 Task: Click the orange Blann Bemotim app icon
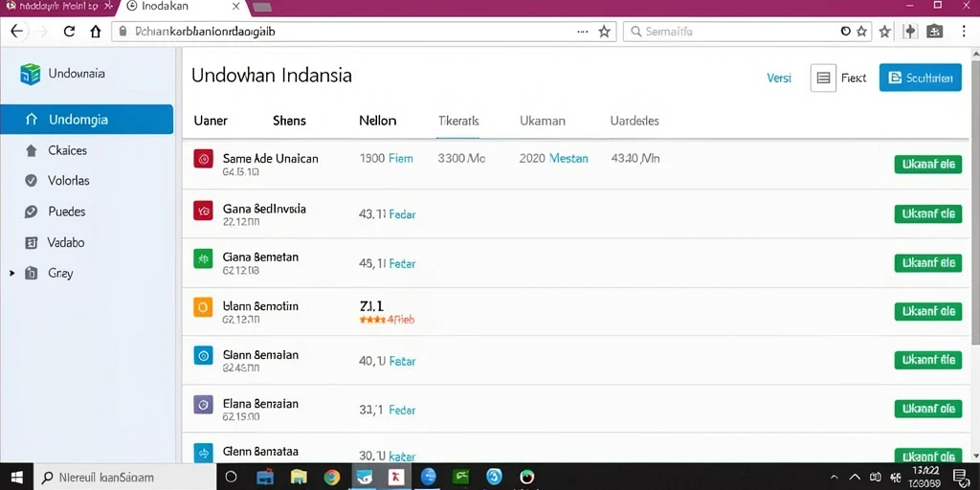[x=203, y=307]
